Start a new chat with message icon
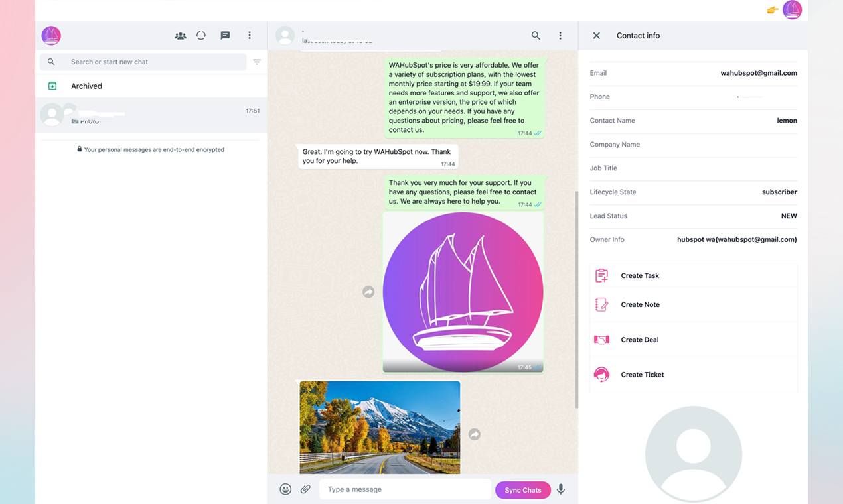843x504 pixels. (x=225, y=36)
